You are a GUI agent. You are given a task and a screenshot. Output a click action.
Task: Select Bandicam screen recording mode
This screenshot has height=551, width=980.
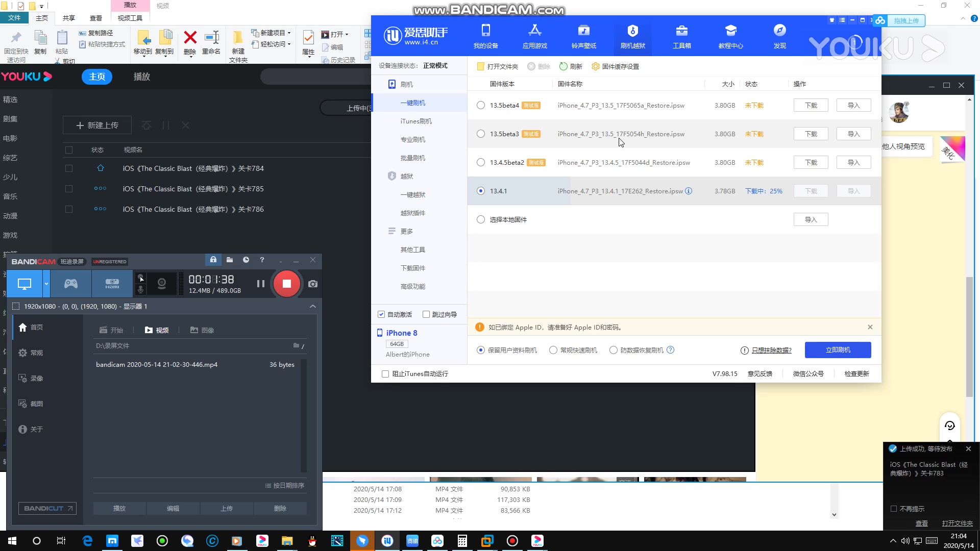[24, 284]
